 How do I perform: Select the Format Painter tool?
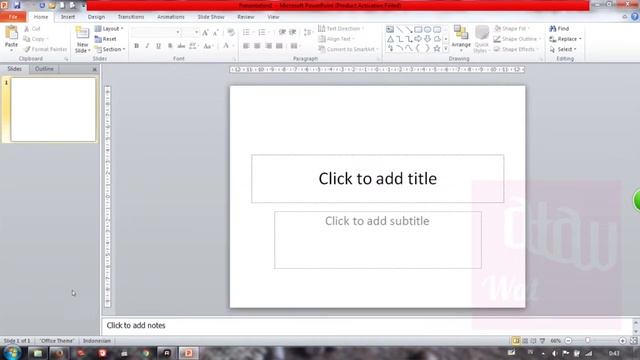[45, 49]
